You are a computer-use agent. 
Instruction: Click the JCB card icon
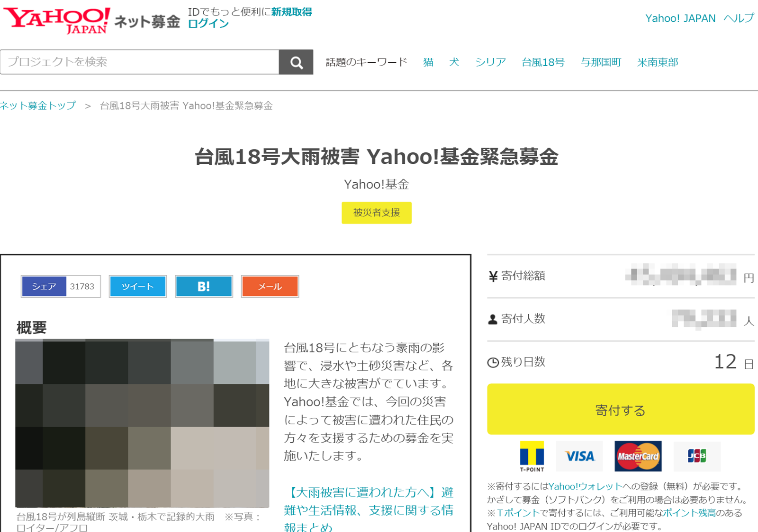(x=697, y=456)
